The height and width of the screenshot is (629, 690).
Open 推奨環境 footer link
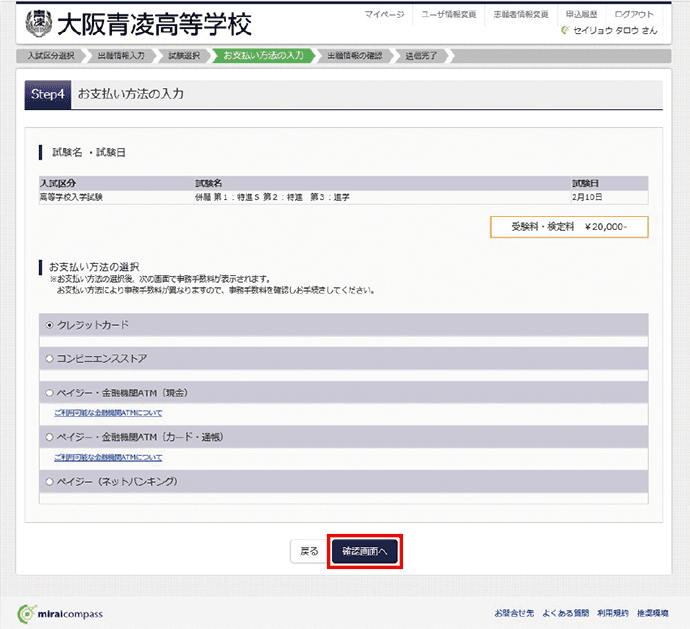[653, 613]
